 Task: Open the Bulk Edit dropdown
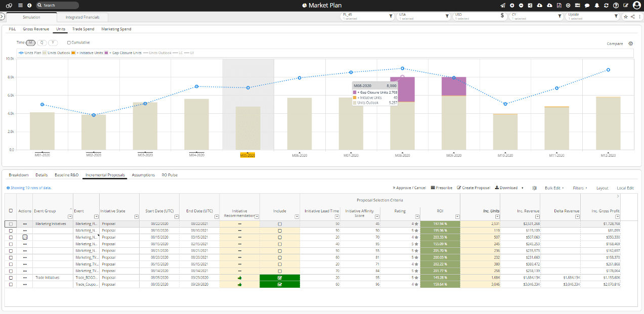point(554,188)
